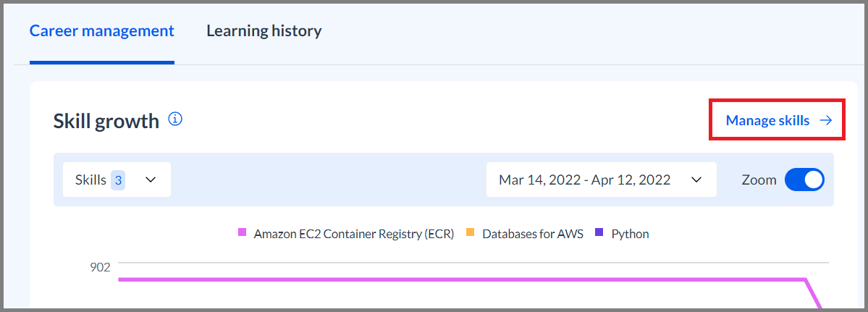
Task: Select the Mar 14 - Apr 12, 2022 date range
Action: (x=584, y=180)
